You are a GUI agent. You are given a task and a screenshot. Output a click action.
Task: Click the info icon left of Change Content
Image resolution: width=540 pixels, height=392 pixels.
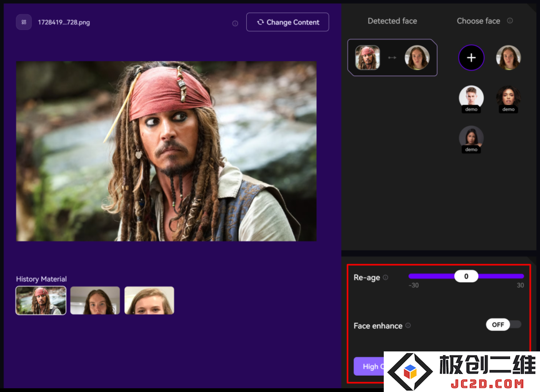(x=235, y=23)
